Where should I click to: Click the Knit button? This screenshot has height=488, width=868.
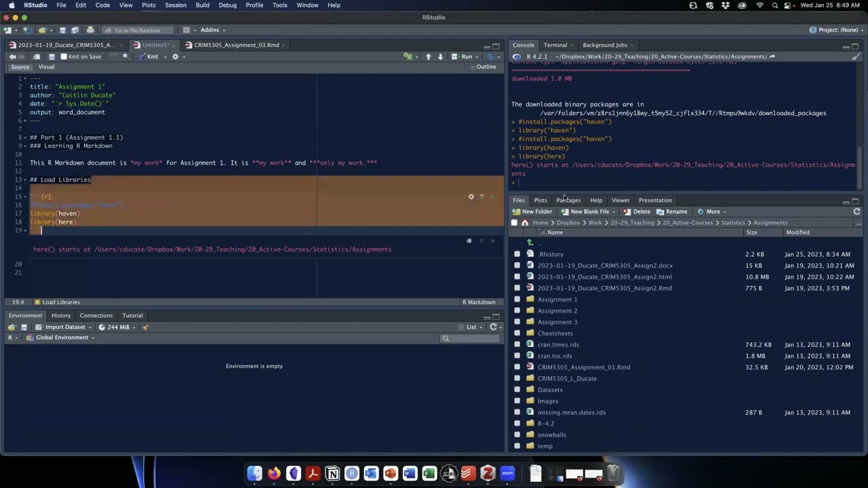point(149,56)
